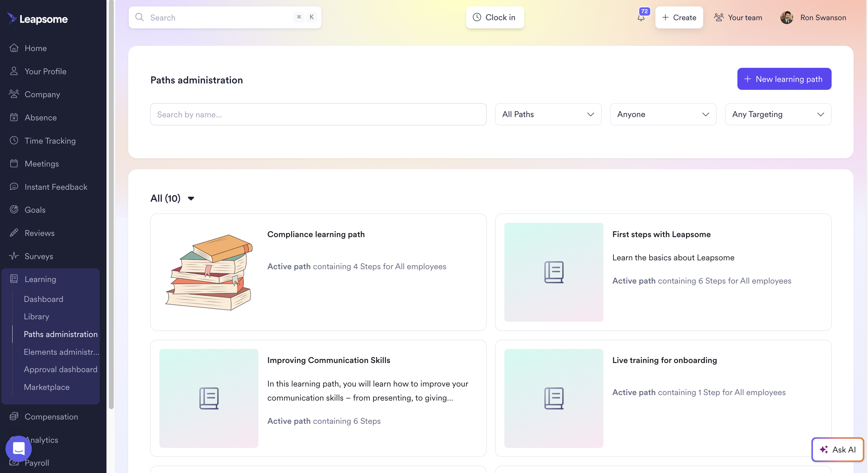Click the Ask AI button
Screen dimensions: 868x473
tap(837, 449)
